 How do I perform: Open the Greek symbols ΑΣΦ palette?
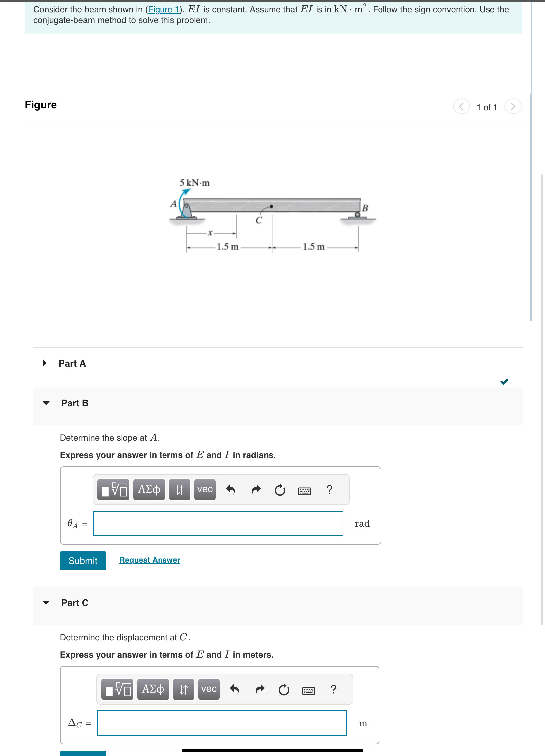[x=149, y=489]
